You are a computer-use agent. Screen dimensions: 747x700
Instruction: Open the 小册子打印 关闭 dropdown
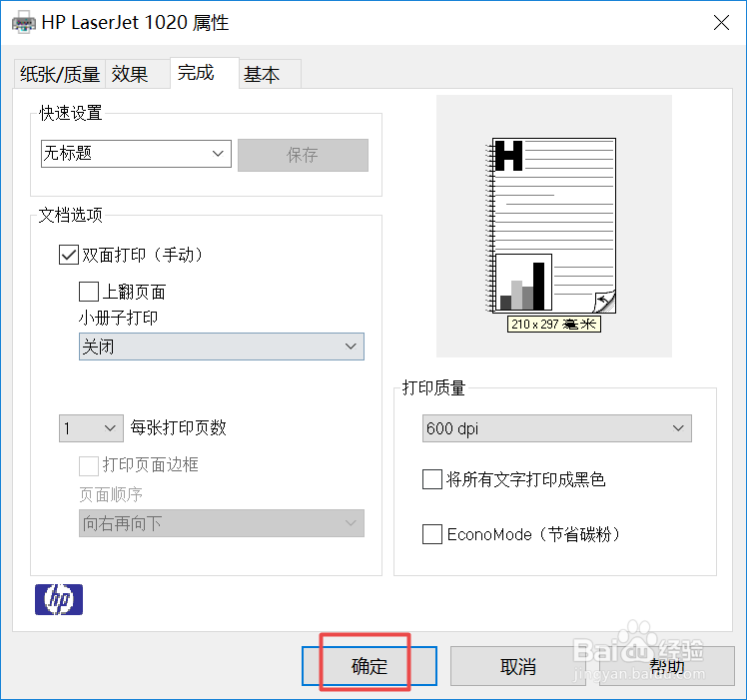(x=222, y=347)
